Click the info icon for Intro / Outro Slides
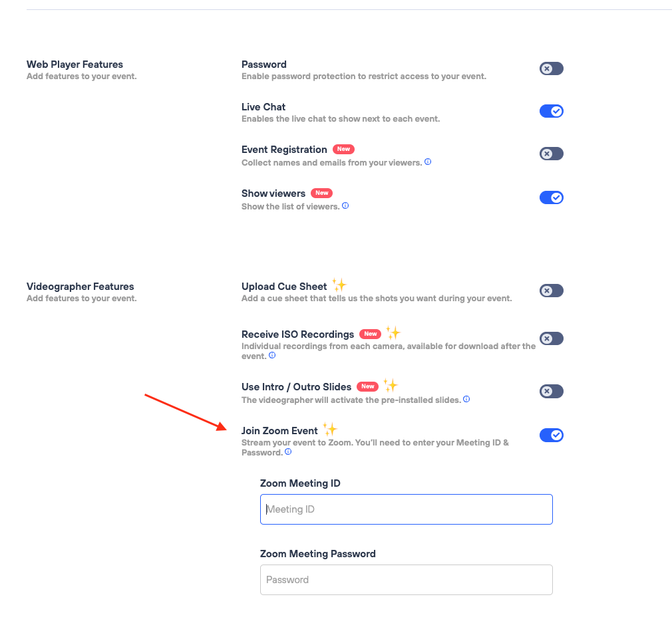Image resolution: width=672 pixels, height=631 pixels. click(x=466, y=400)
